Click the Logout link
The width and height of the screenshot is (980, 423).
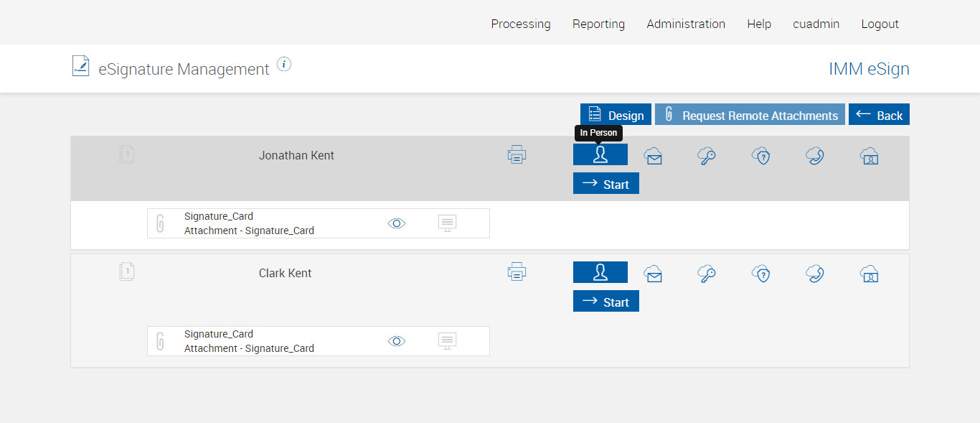880,24
